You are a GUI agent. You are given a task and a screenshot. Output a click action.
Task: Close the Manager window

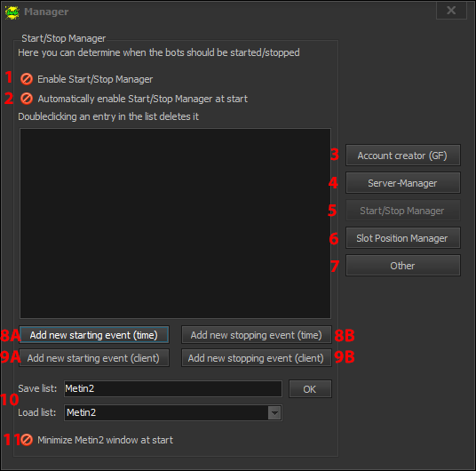451,11
